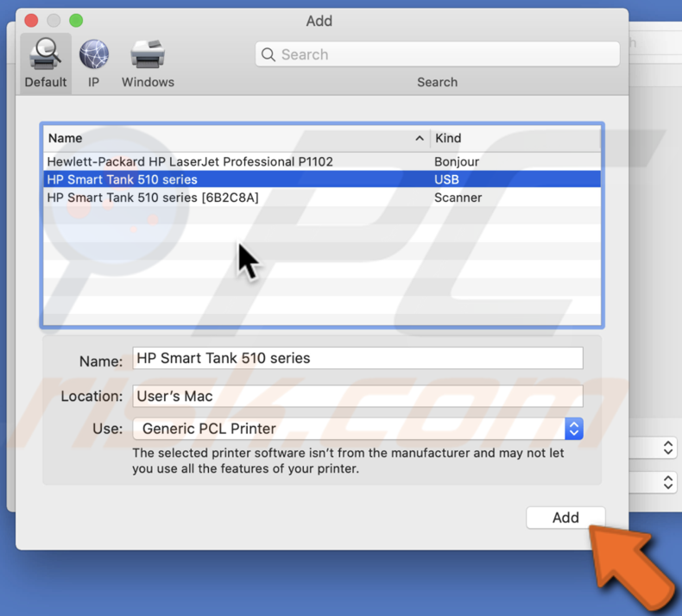Open the Use driver dropdown
The image size is (682, 616).
[x=357, y=429]
